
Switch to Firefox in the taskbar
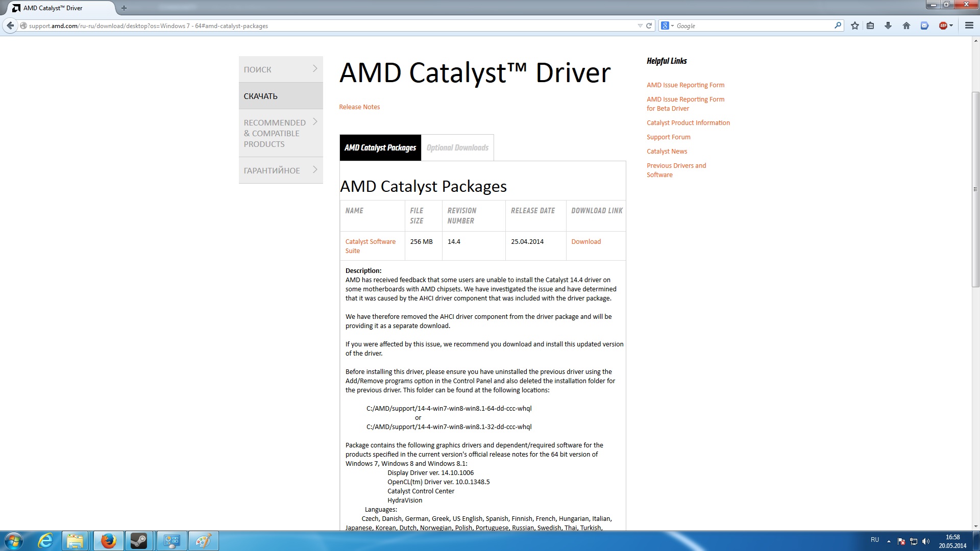pyautogui.click(x=108, y=541)
